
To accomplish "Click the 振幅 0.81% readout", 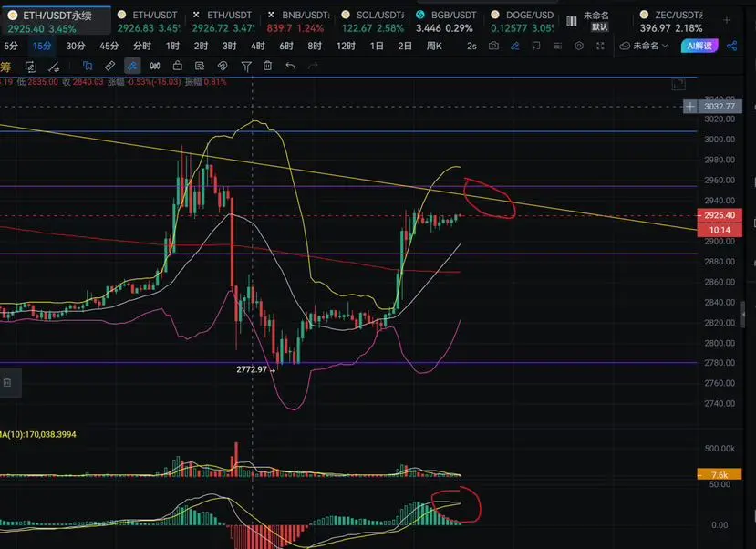I will (x=206, y=82).
